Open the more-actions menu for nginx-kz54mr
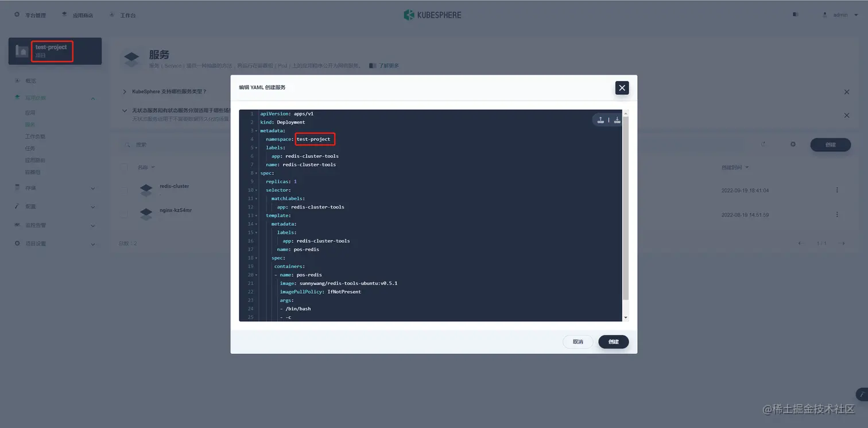868x428 pixels. (837, 214)
